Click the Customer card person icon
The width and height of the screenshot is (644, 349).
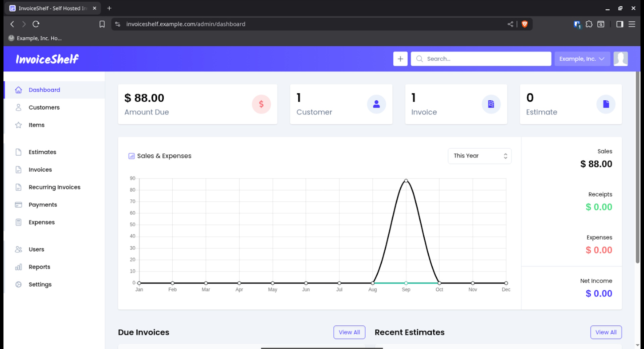[376, 104]
